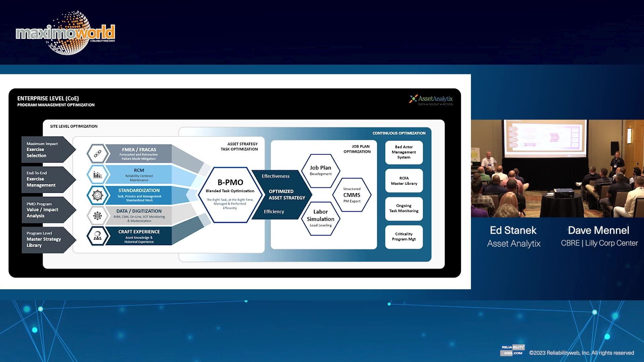Click the AssetAnalytix logo
Image resolution: width=644 pixels, height=362 pixels.
(431, 100)
